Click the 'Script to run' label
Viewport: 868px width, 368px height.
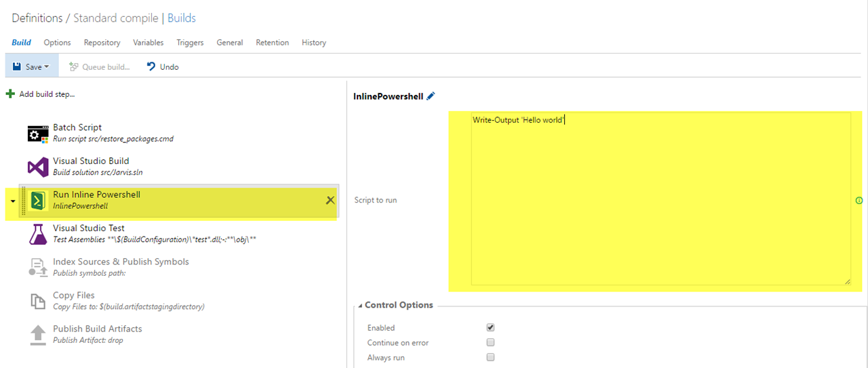click(376, 201)
